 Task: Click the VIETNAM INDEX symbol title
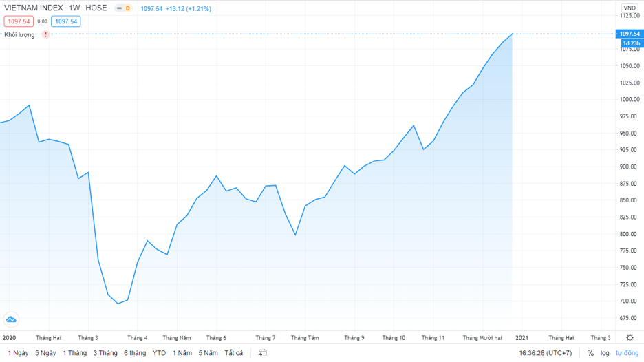coord(33,9)
